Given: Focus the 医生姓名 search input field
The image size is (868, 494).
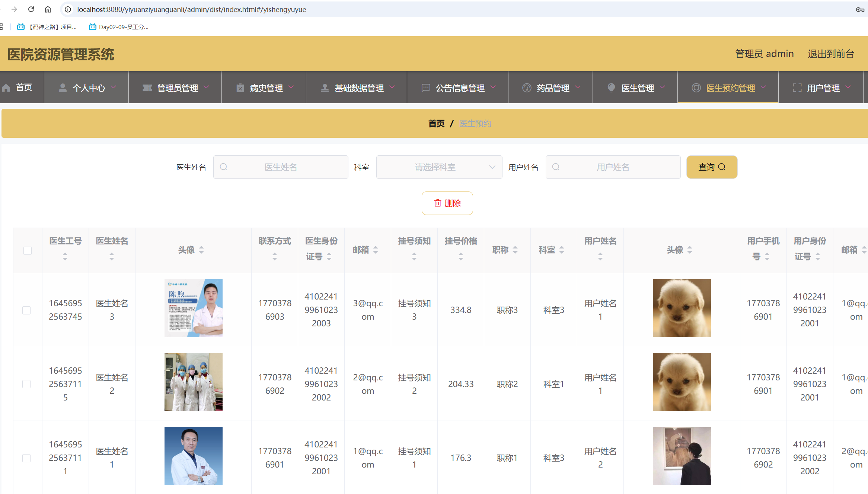Looking at the screenshot, I should pos(281,167).
